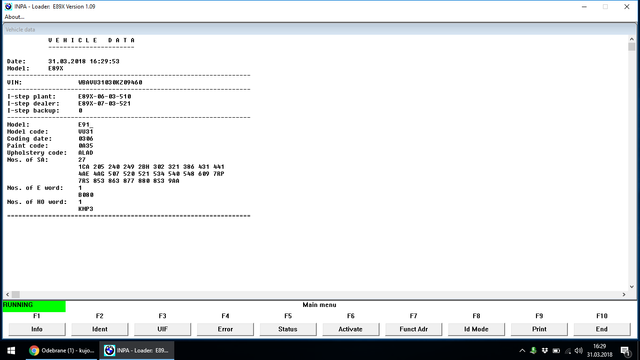
Task: Click the HO word value KHP3
Action: coord(86,209)
